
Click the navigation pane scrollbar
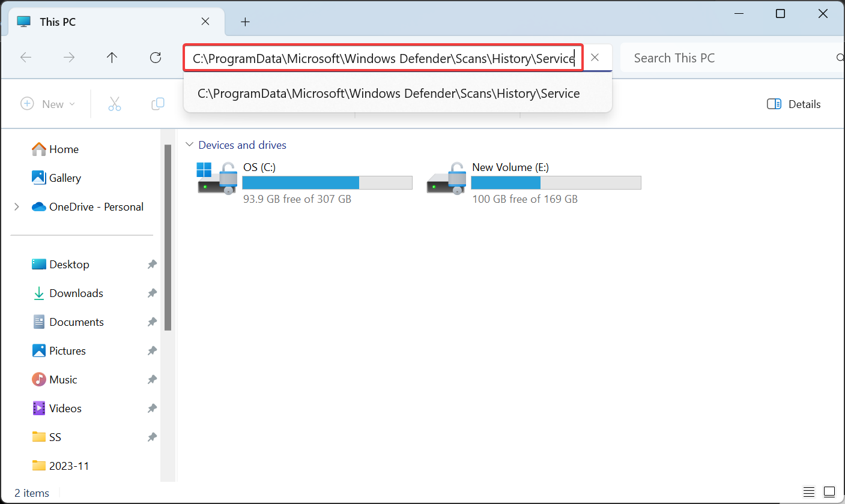click(x=168, y=238)
